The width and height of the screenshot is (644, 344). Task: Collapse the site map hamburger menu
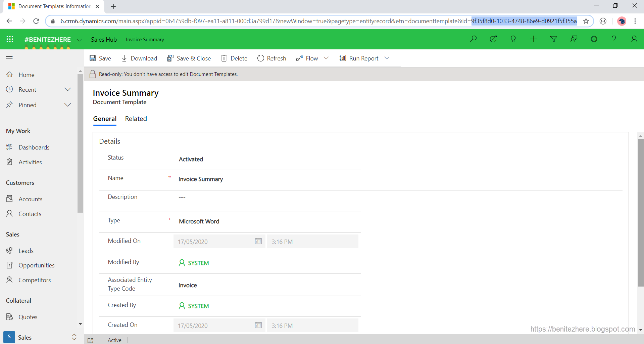(x=9, y=58)
